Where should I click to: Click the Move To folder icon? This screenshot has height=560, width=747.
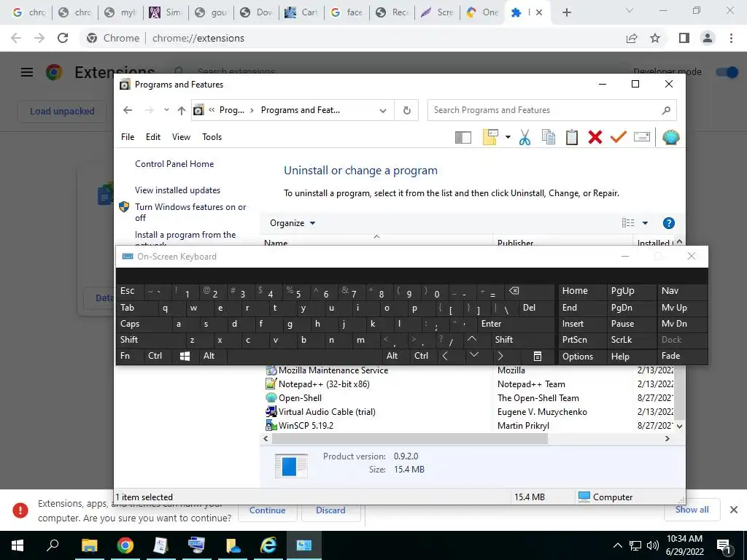tap(490, 137)
